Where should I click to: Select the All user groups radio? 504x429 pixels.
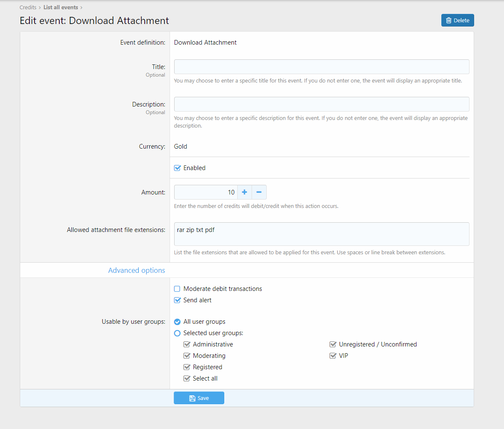point(178,322)
